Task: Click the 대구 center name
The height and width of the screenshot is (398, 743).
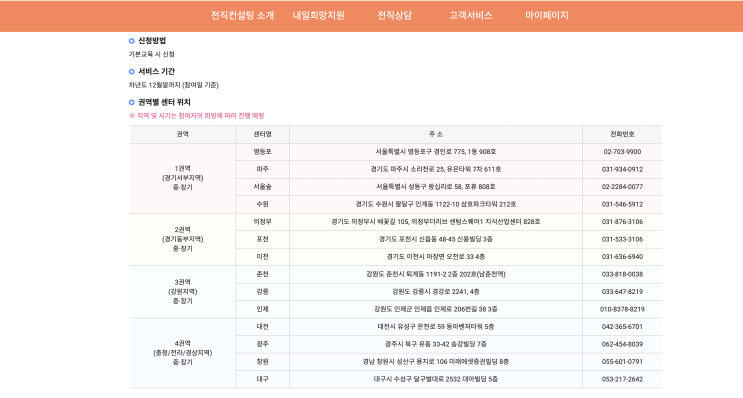Action: point(263,380)
